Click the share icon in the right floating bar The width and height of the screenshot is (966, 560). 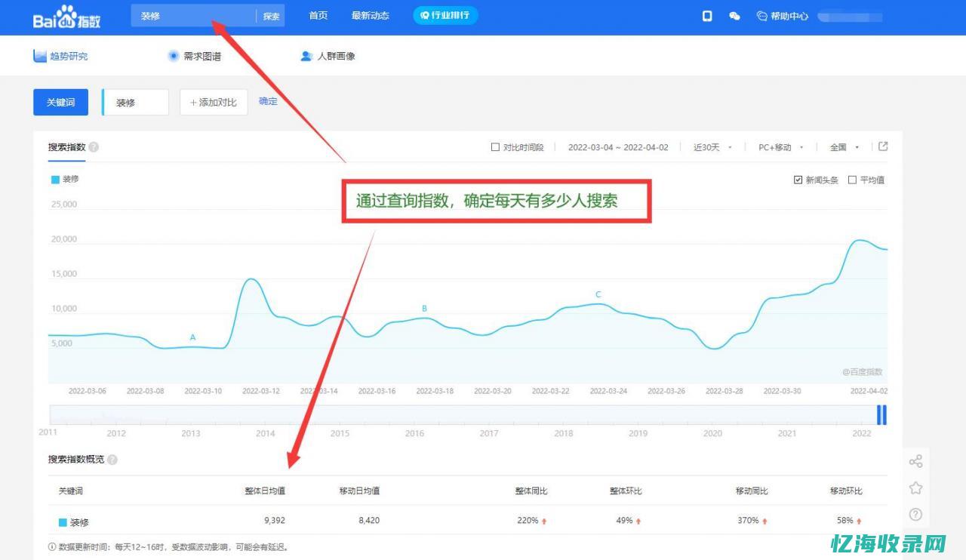point(915,460)
